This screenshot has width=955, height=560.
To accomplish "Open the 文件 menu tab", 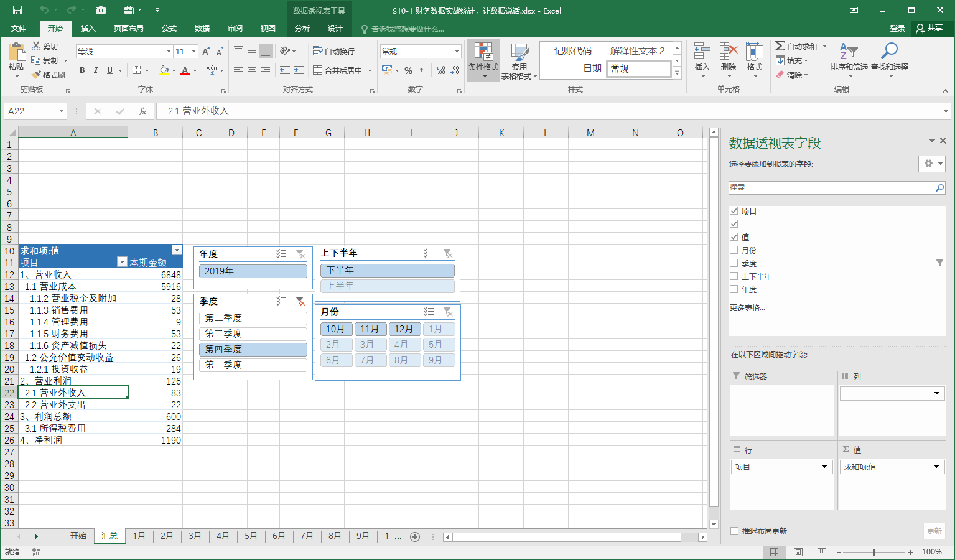I will click(19, 29).
